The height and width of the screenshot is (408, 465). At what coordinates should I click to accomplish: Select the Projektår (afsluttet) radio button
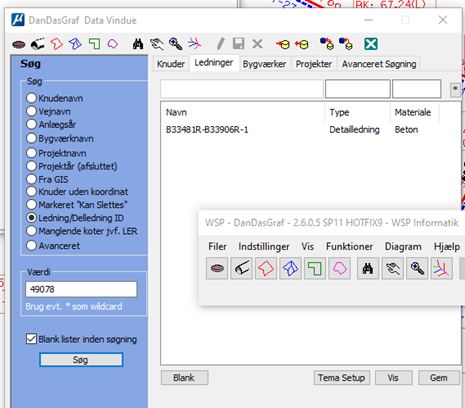click(31, 166)
